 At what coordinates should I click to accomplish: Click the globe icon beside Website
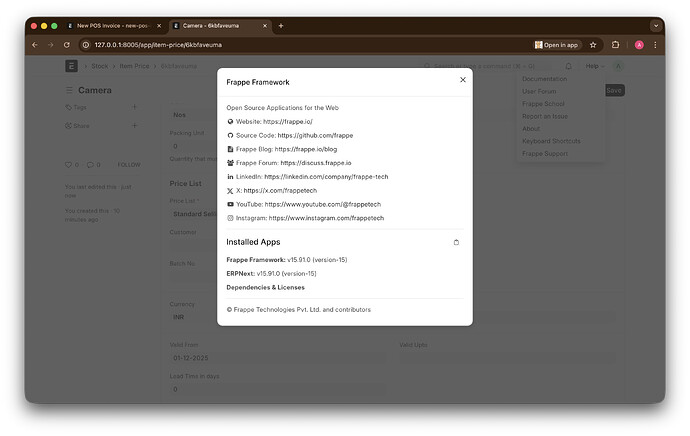click(230, 121)
